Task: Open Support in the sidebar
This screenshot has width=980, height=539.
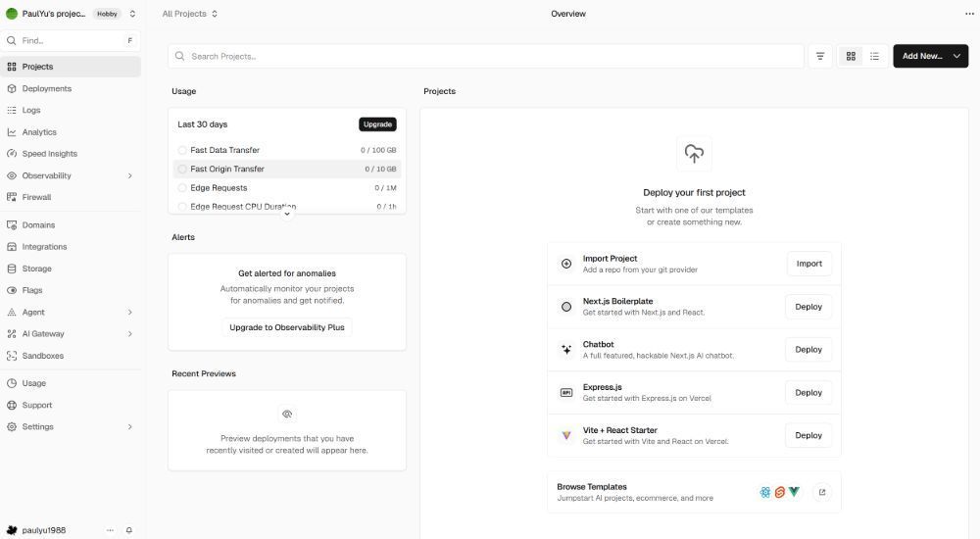Action: pos(71,405)
